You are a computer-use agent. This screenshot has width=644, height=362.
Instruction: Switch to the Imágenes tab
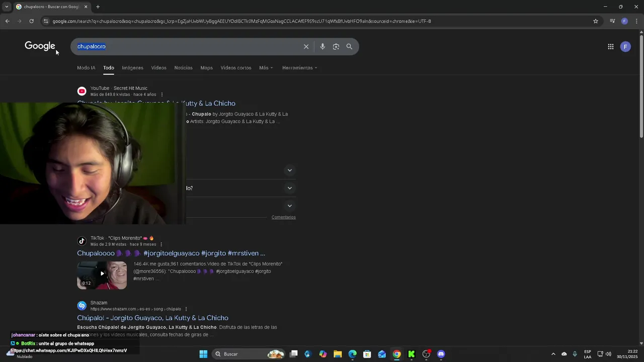click(x=132, y=68)
